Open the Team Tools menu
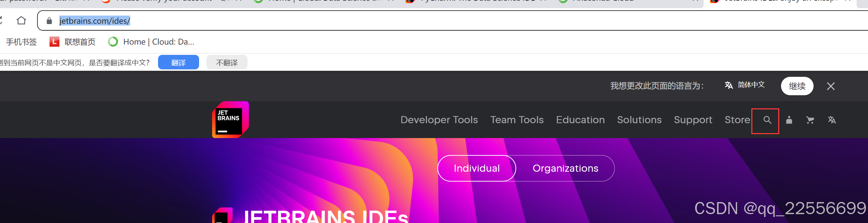This screenshot has height=223, width=868. (x=517, y=120)
